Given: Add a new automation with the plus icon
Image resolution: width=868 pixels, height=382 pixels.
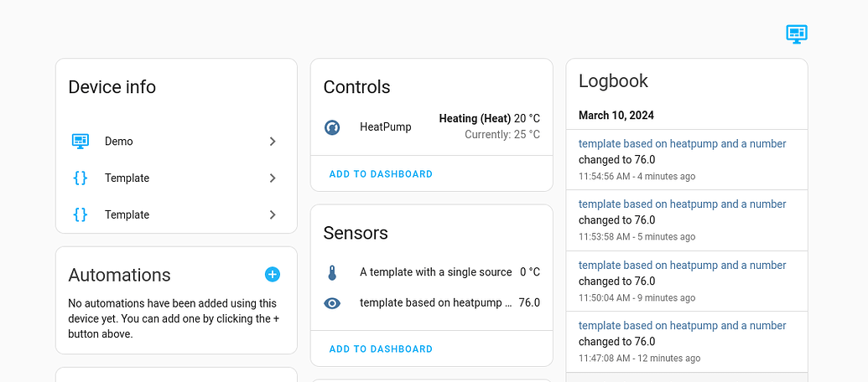Looking at the screenshot, I should (273, 274).
